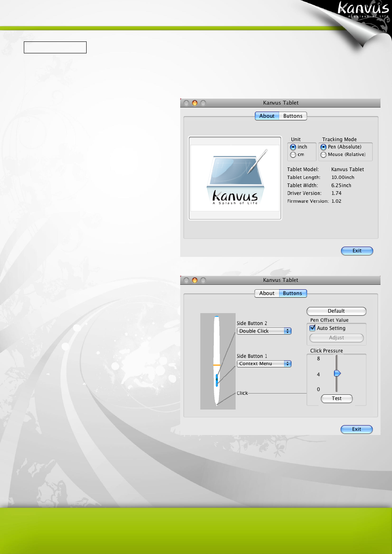Switch to About tab in lower window

click(x=267, y=293)
